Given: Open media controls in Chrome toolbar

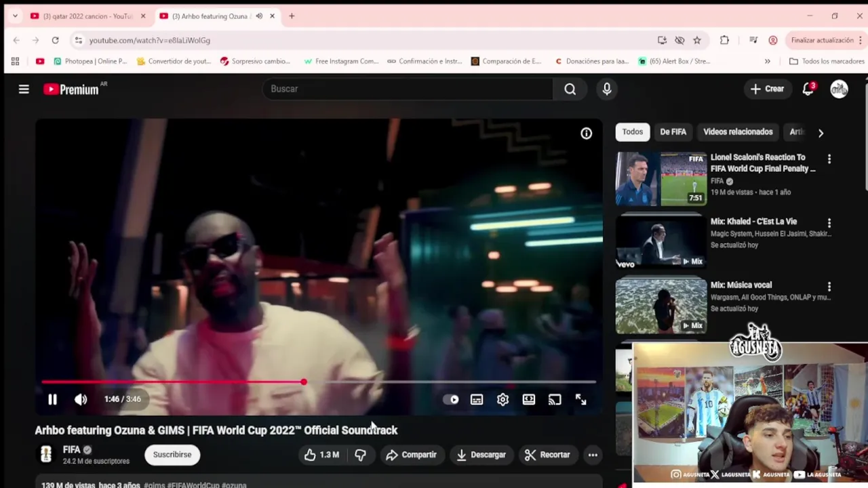Looking at the screenshot, I should [x=753, y=41].
